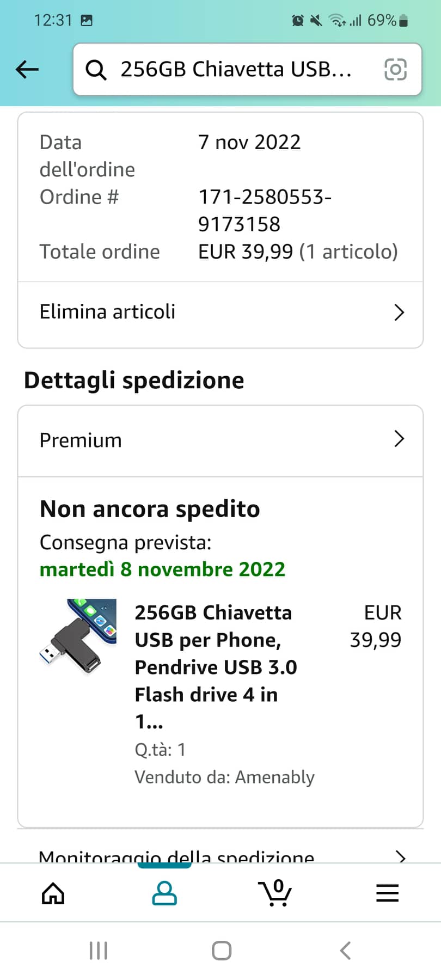Go to the Home tab icon
Screen dimensions: 441x980
(53, 893)
